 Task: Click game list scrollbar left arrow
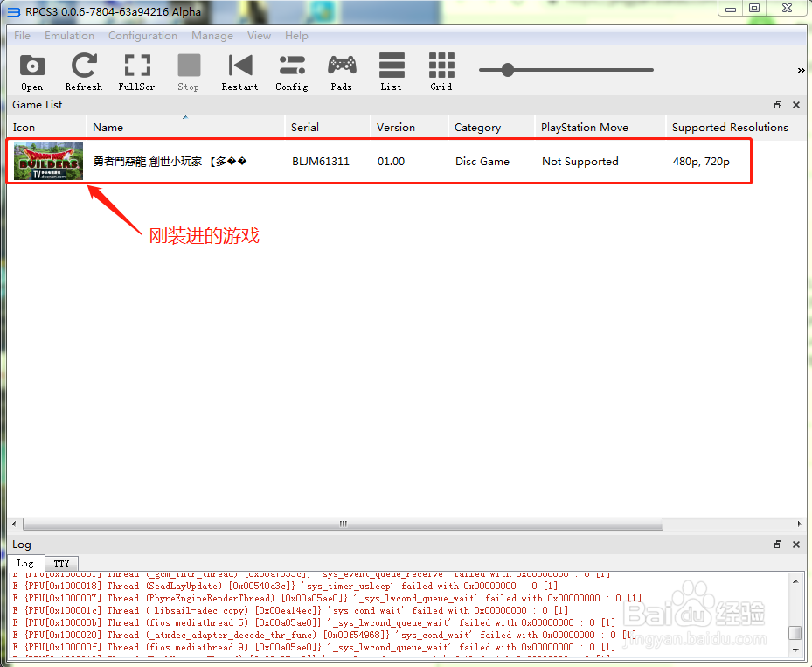click(x=14, y=524)
